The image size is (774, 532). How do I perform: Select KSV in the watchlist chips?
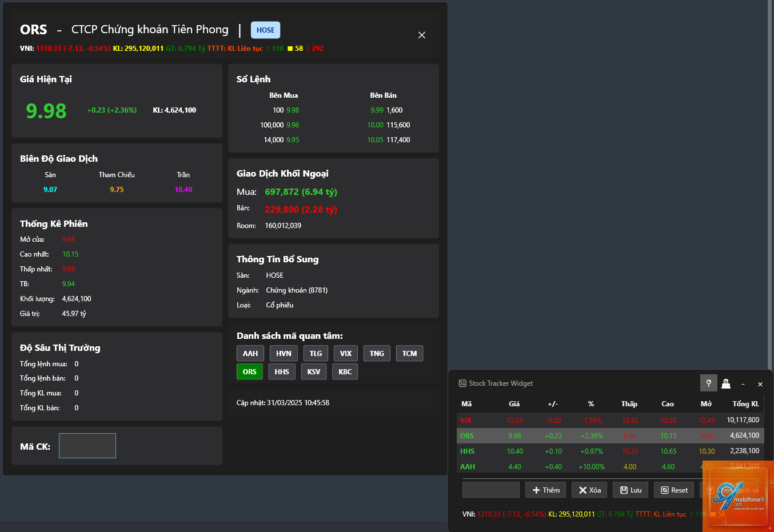click(314, 371)
